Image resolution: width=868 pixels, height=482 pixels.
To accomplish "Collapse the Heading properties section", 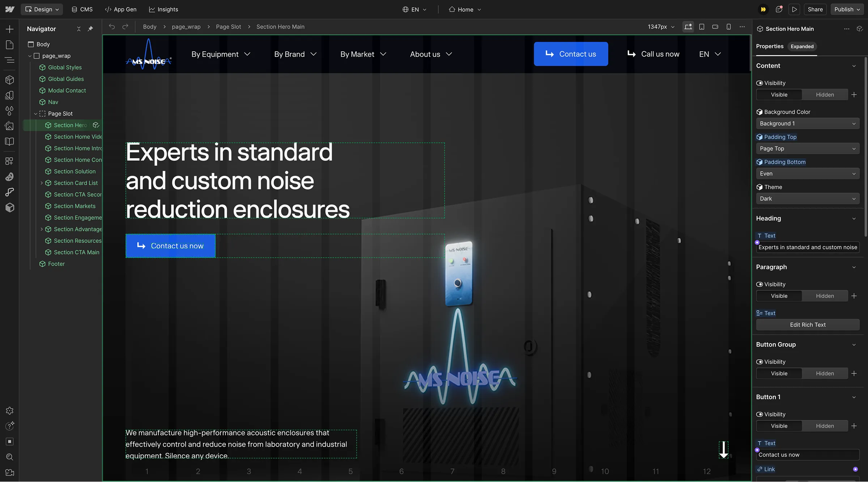I will coord(854,219).
